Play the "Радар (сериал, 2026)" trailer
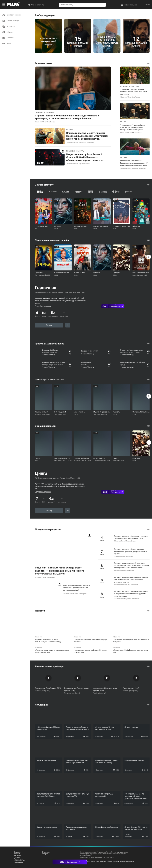The image size is (152, 868). 136,678
